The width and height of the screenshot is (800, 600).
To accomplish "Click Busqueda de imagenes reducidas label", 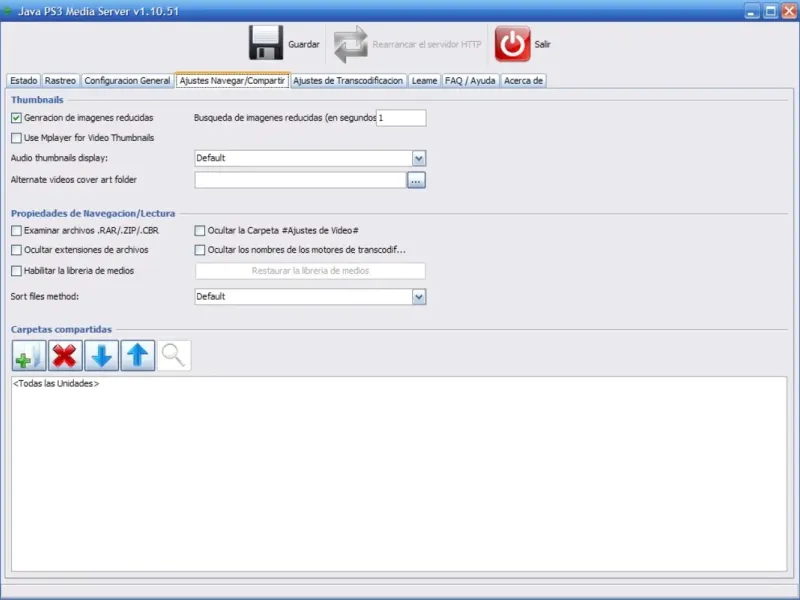I will click(285, 118).
